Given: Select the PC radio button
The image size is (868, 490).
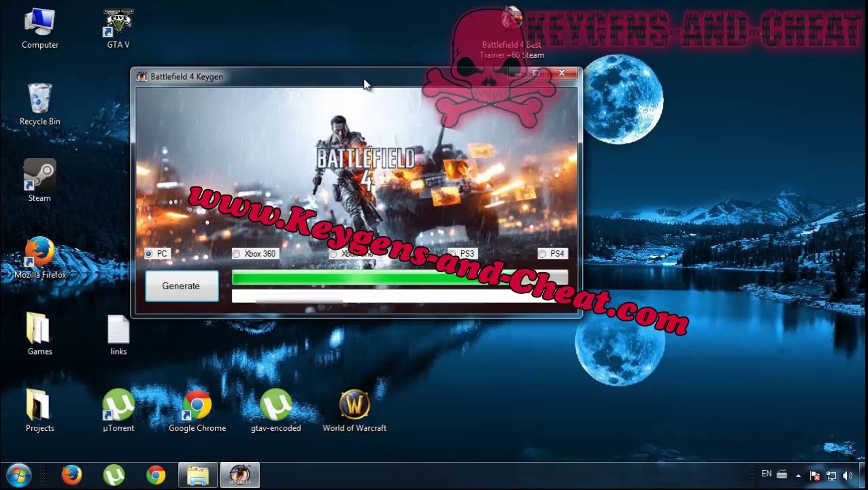Looking at the screenshot, I should (x=148, y=253).
